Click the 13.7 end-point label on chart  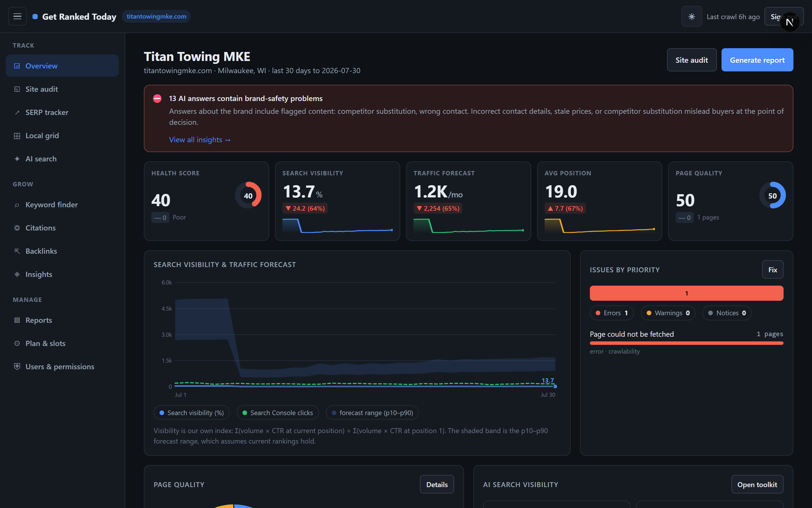click(548, 380)
